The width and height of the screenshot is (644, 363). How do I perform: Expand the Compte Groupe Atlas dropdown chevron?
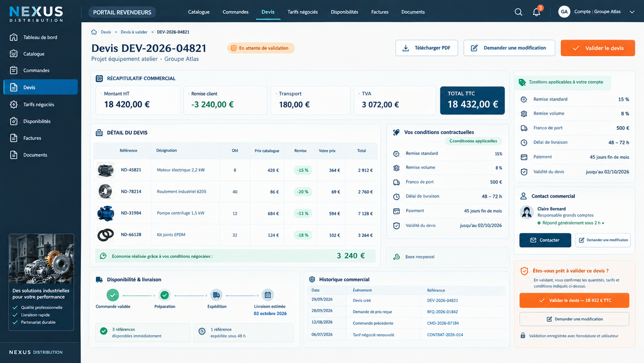[x=632, y=12]
